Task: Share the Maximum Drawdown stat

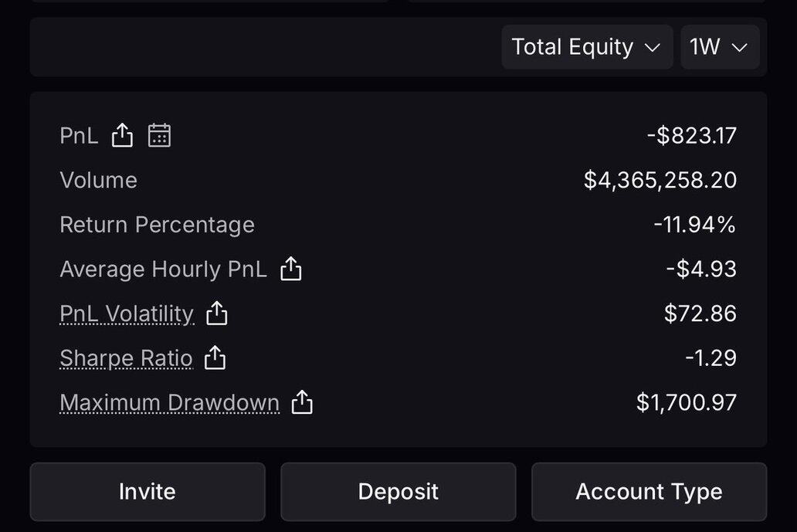Action: (302, 403)
